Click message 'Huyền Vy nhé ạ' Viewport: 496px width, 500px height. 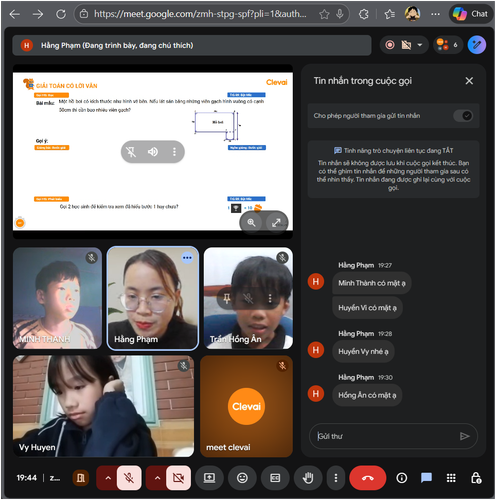pos(363,351)
